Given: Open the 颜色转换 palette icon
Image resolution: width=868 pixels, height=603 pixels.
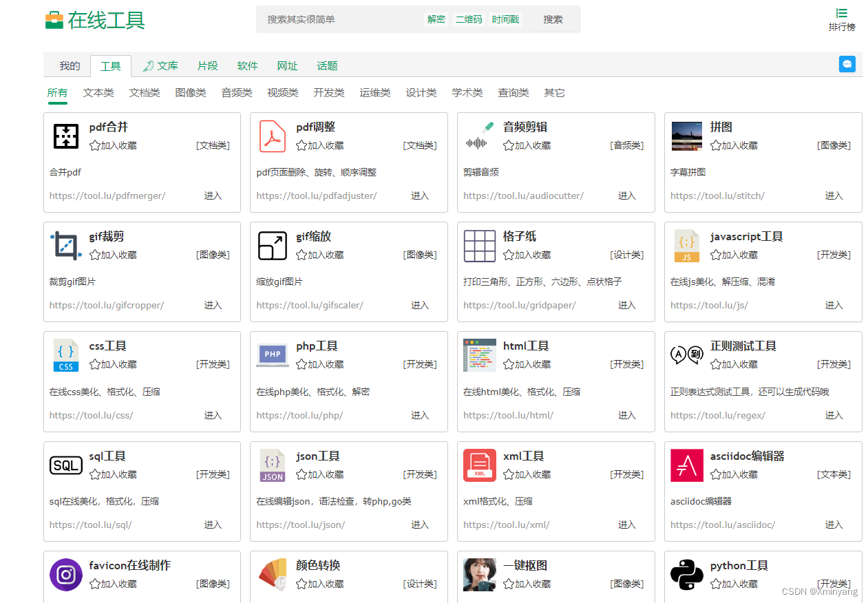Looking at the screenshot, I should coord(273,574).
